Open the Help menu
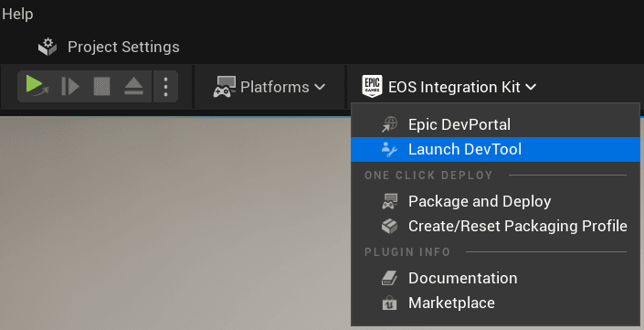 click(17, 15)
